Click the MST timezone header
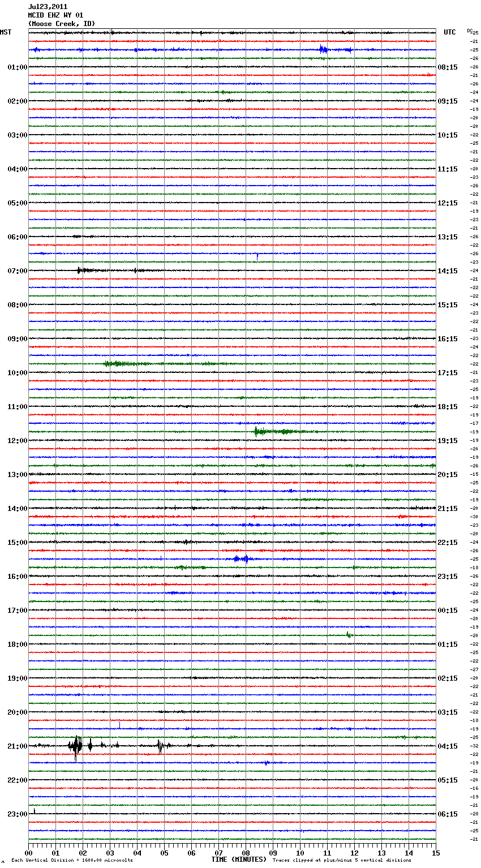This screenshot has height=868, width=481. tap(6, 32)
